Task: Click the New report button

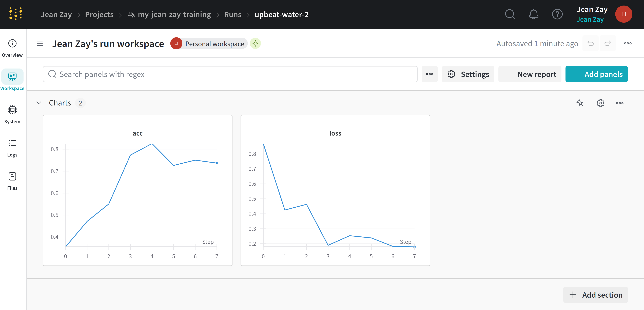Action: point(530,74)
